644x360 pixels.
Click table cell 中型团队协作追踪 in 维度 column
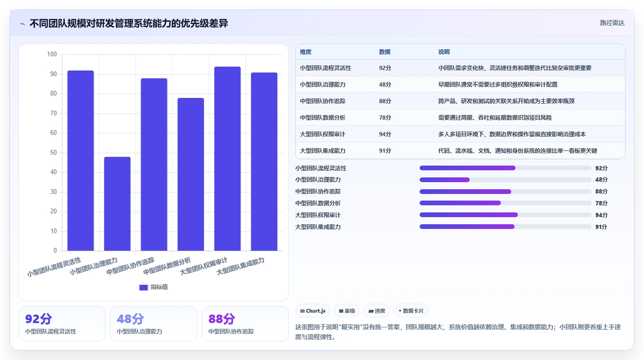(323, 101)
